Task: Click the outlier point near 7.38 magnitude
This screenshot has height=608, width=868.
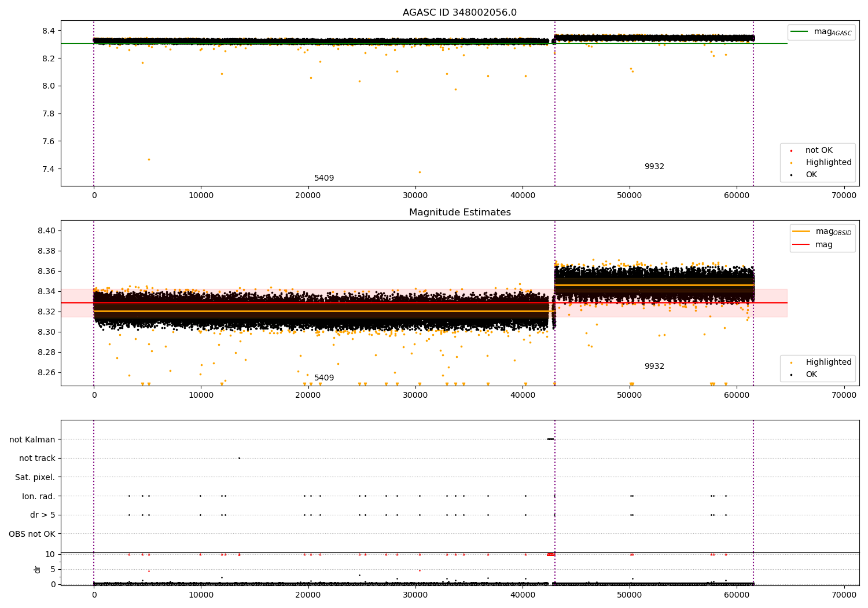Action: (420, 172)
